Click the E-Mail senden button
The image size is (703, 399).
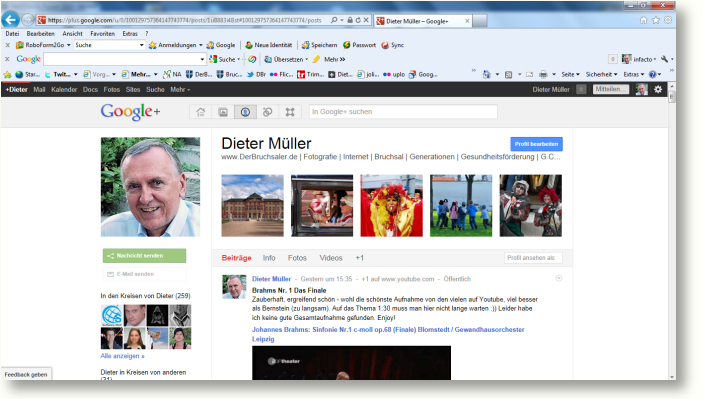click(144, 274)
